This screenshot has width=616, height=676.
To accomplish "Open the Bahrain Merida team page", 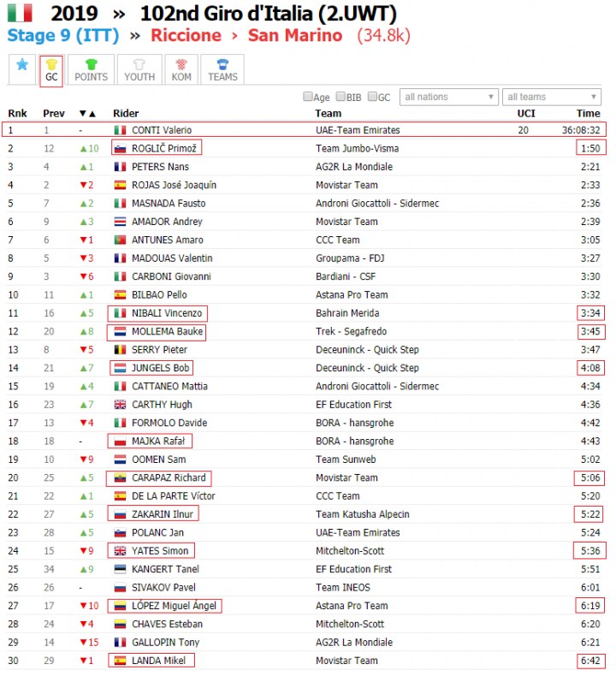I will (347, 313).
